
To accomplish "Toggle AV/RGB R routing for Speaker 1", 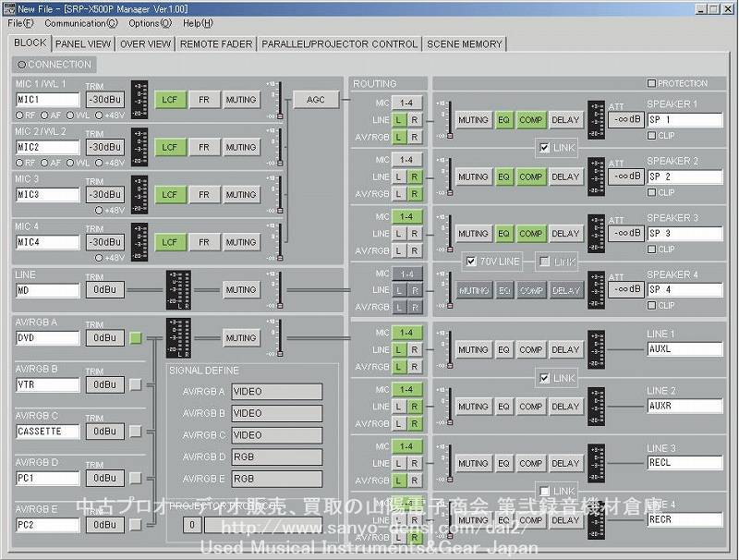I will (415, 137).
